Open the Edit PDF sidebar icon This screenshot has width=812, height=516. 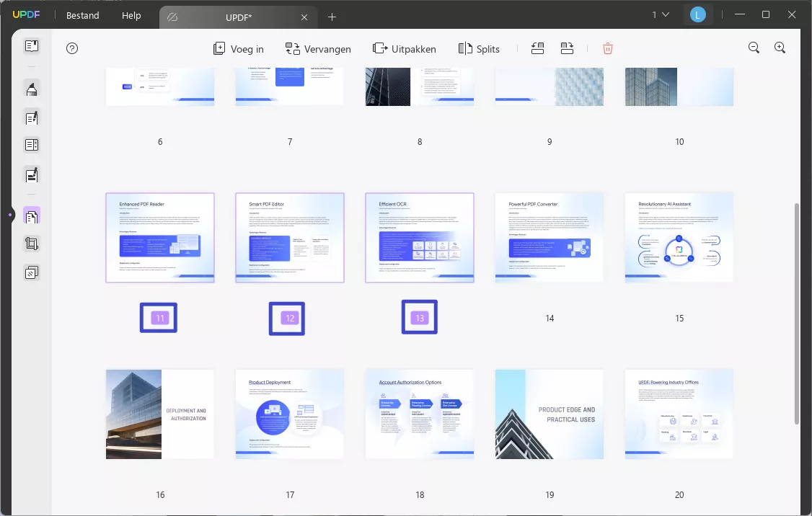(x=32, y=118)
